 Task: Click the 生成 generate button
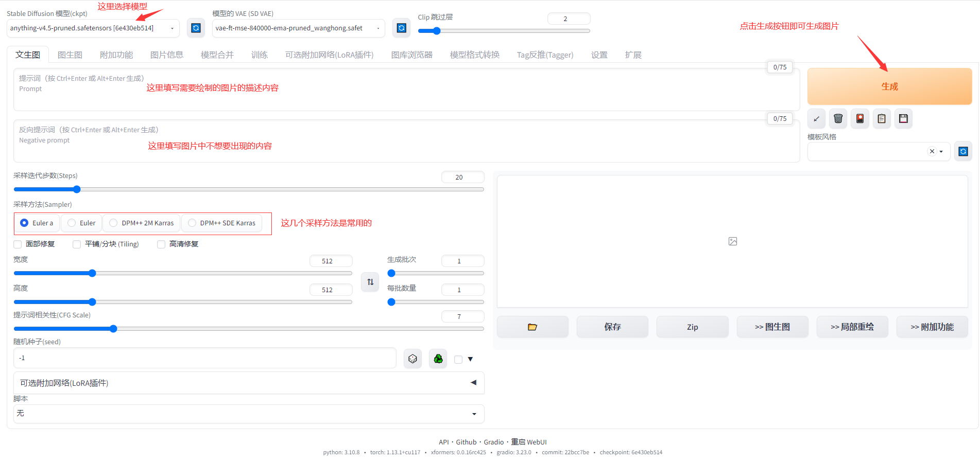point(889,86)
